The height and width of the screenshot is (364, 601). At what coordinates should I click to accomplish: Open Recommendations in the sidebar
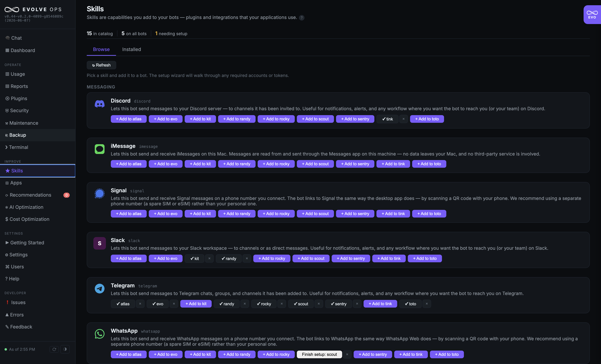click(38, 195)
